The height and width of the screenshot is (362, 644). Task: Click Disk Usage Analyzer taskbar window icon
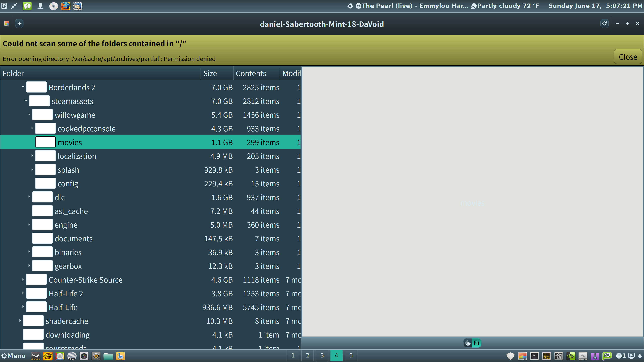[x=523, y=356]
